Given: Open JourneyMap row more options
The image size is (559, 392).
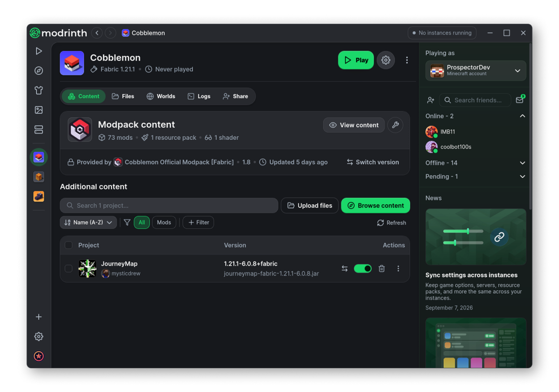Looking at the screenshot, I should click(398, 268).
